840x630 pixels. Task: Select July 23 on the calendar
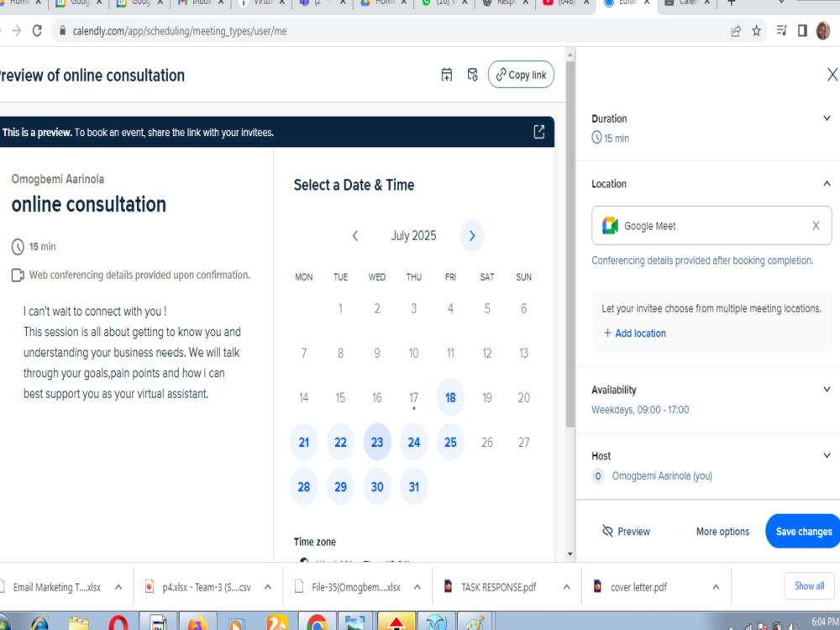tap(377, 442)
